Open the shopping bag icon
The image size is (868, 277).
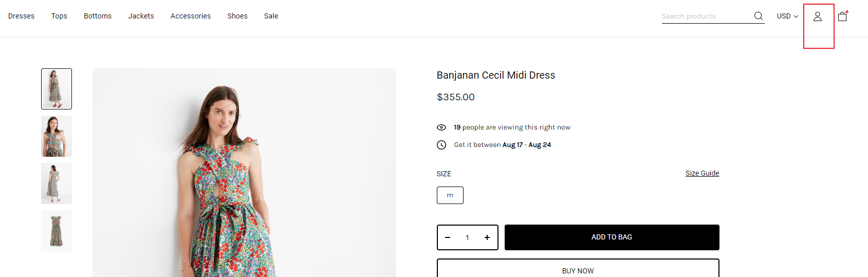click(x=842, y=16)
